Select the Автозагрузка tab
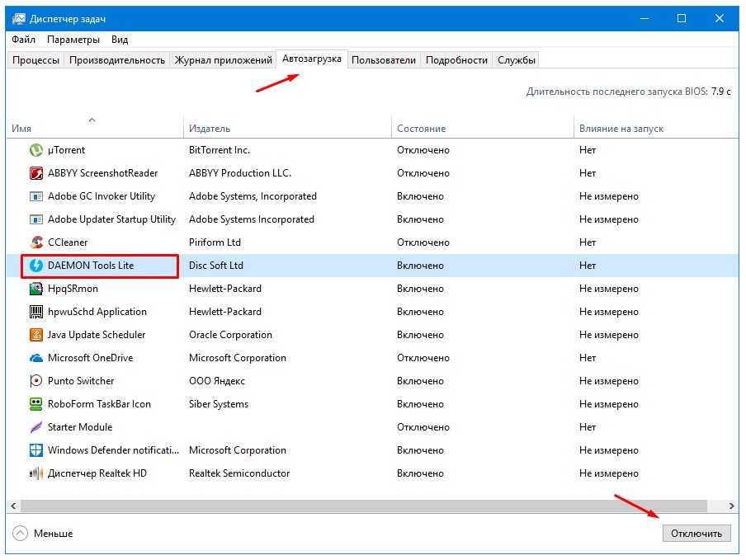This screenshot has width=746, height=560. tap(312, 59)
